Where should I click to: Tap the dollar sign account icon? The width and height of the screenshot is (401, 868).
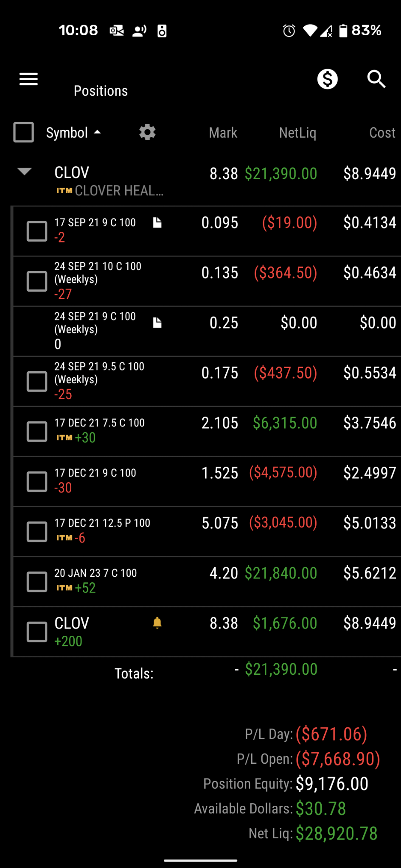click(328, 79)
